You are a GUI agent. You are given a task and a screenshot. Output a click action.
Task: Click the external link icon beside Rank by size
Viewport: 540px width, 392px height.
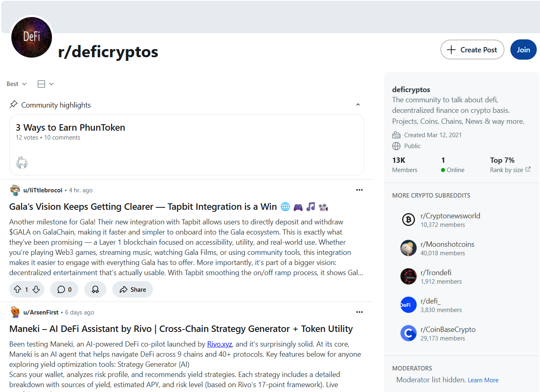pos(528,169)
